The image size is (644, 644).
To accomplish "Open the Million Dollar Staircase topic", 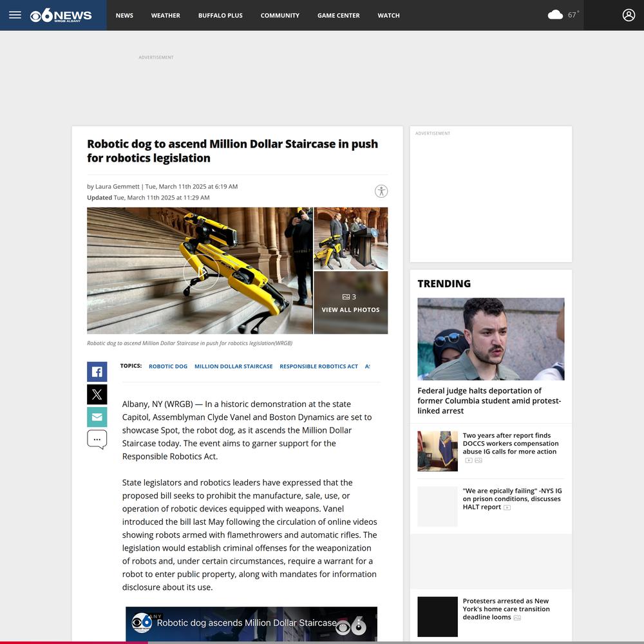I will click(x=233, y=366).
